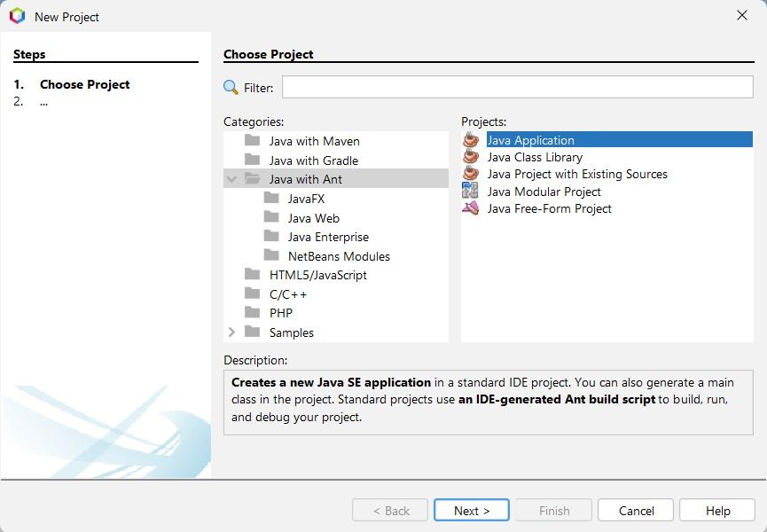Image resolution: width=767 pixels, height=532 pixels.
Task: Select the PHP category
Action: point(281,313)
